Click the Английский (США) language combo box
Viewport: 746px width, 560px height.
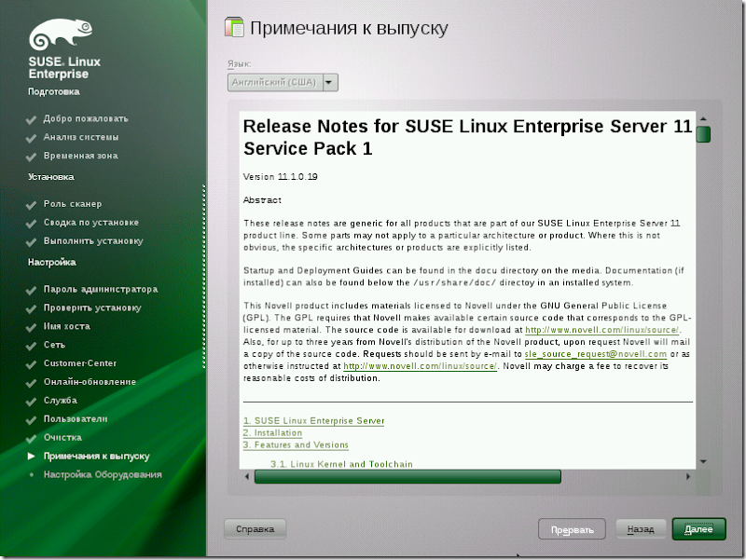click(283, 82)
